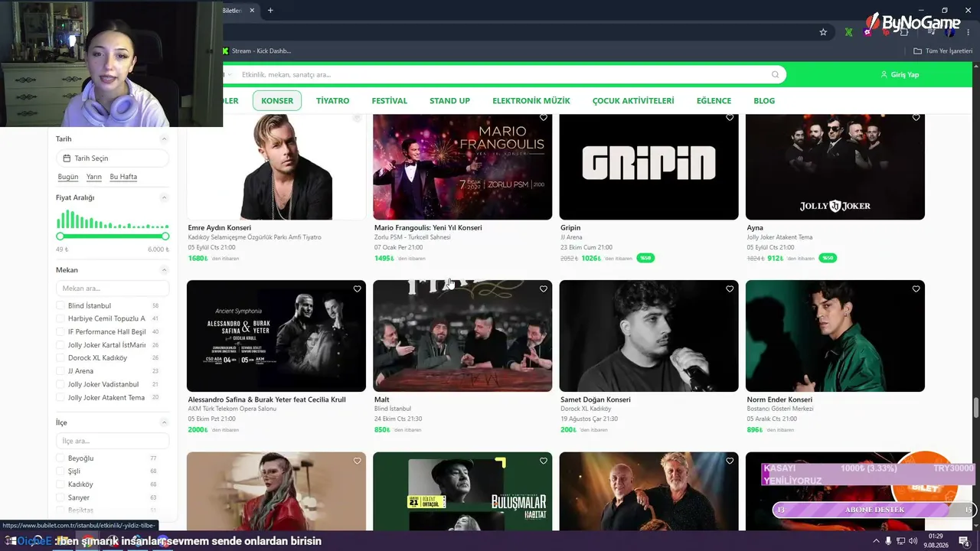Select the Sarıyer district checkbox
980x551 pixels.
pos(60,497)
